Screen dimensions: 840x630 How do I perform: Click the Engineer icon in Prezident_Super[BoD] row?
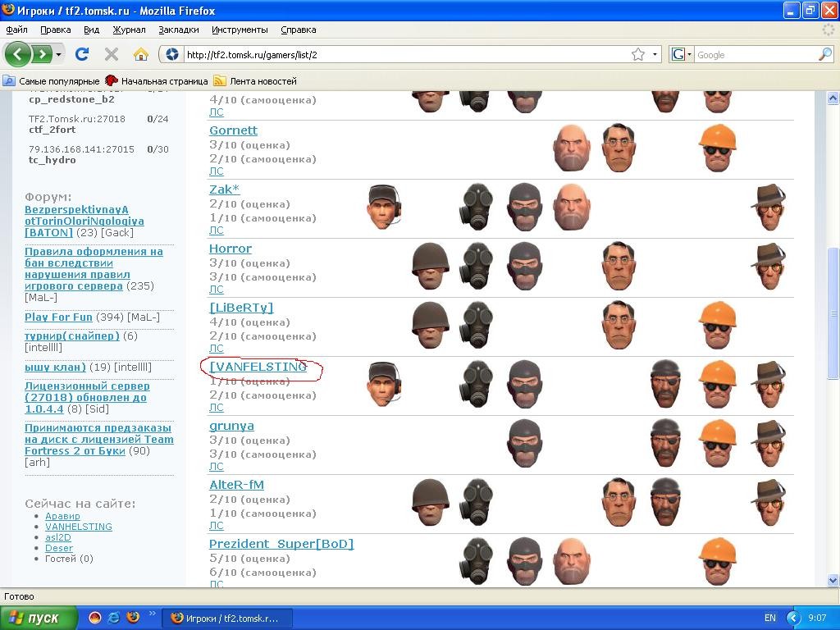717,561
